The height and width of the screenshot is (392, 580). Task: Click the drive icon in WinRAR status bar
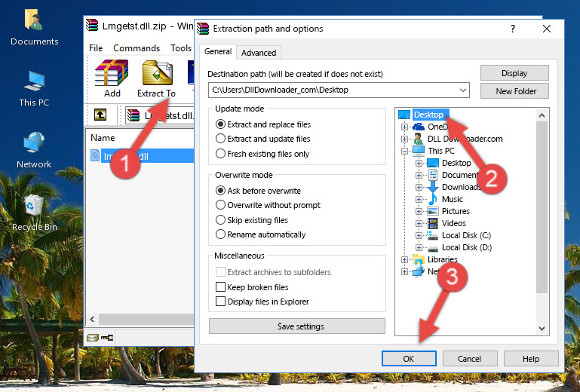tap(93, 337)
